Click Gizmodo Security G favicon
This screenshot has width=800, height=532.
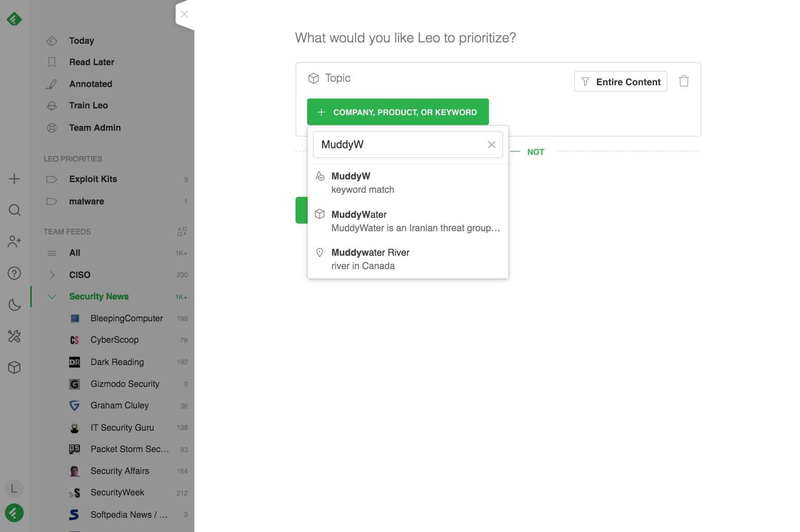tap(75, 384)
